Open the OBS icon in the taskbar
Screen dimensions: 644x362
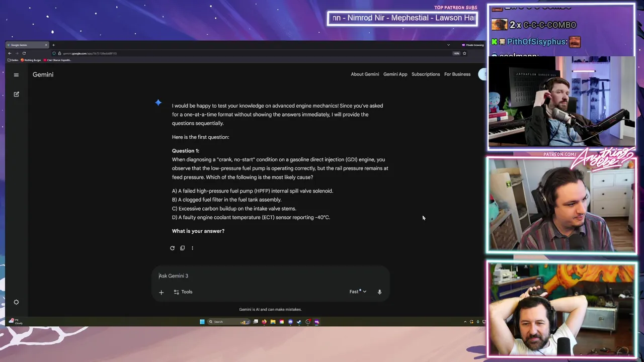[x=308, y=322]
